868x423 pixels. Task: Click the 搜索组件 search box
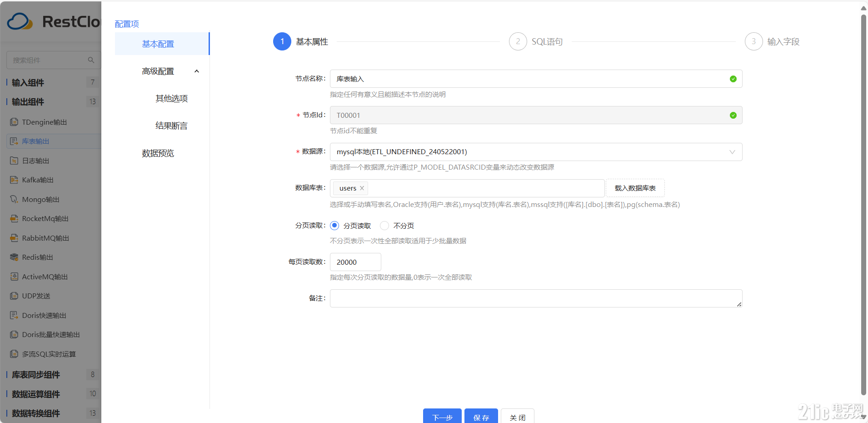tap(53, 60)
